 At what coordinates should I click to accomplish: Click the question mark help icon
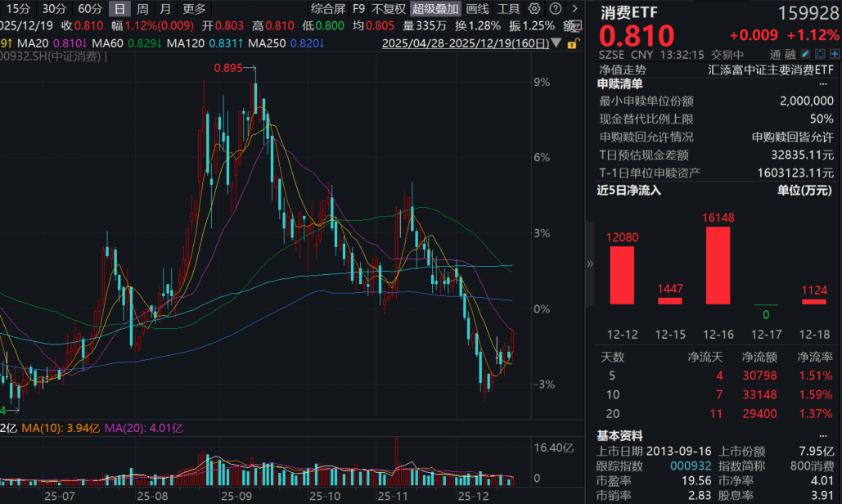(556, 8)
